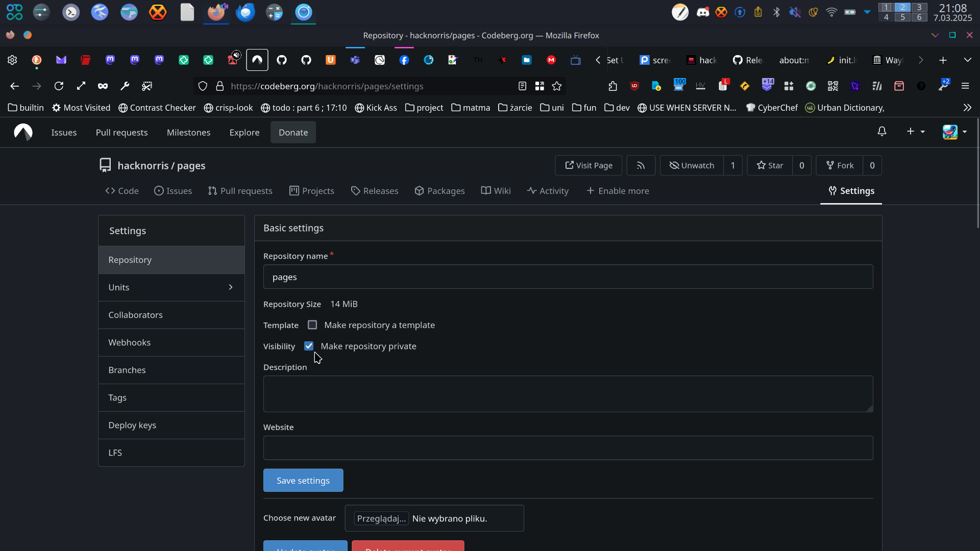
Task: Click the page vertical scrollbar
Action: pos(977,173)
